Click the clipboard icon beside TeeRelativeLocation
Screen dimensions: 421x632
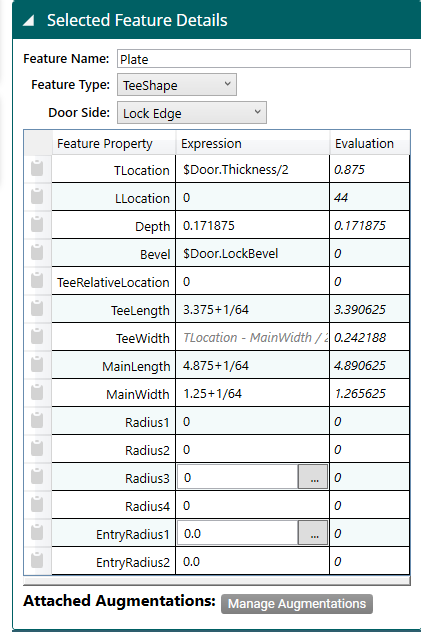(37, 280)
